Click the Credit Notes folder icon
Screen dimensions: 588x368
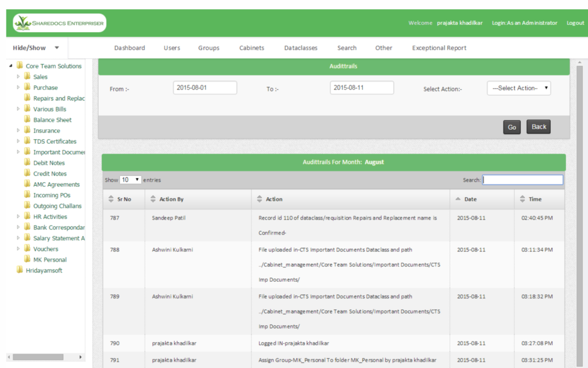click(28, 173)
